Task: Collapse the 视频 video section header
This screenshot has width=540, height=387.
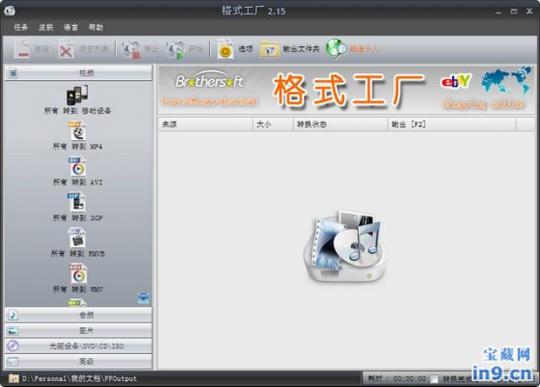Action: 78,73
